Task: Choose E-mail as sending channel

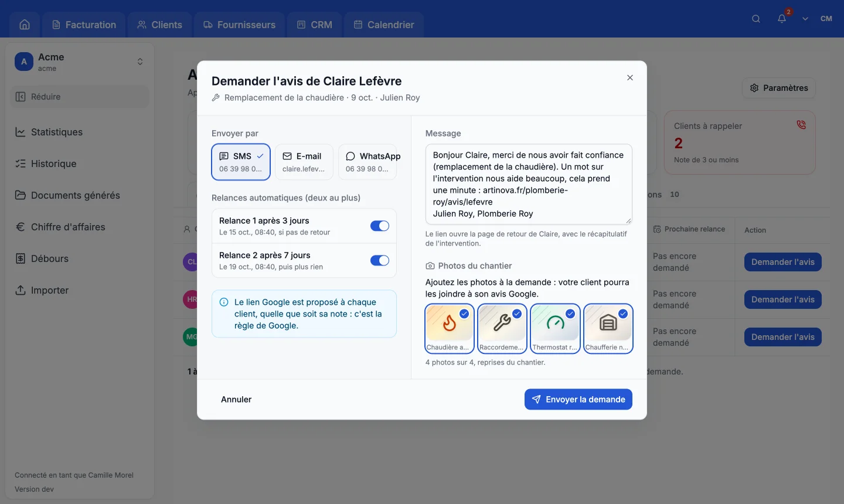Action: click(304, 162)
